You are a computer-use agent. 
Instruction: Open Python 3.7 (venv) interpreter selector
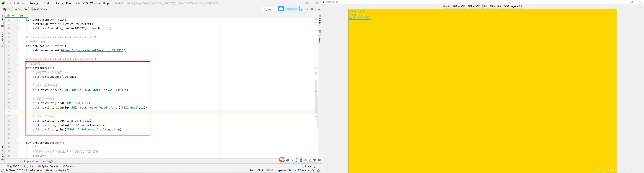[299, 170]
